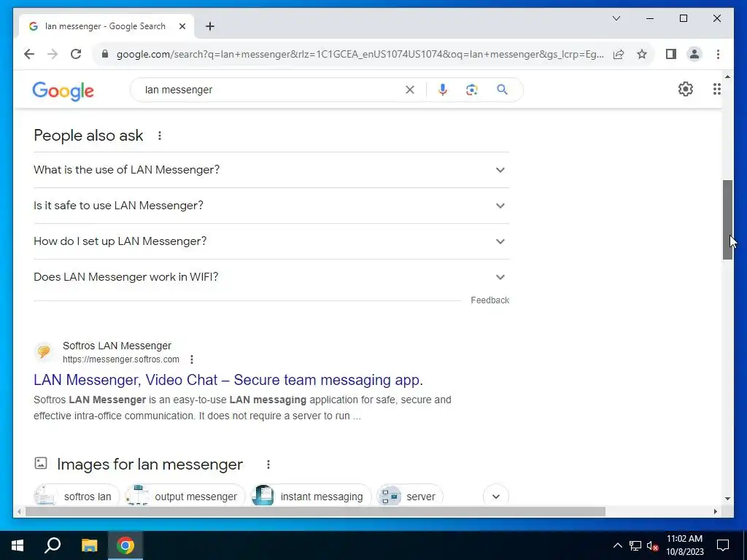Filter images by instant messaging chip
This screenshot has width=747, height=560.
(x=311, y=497)
